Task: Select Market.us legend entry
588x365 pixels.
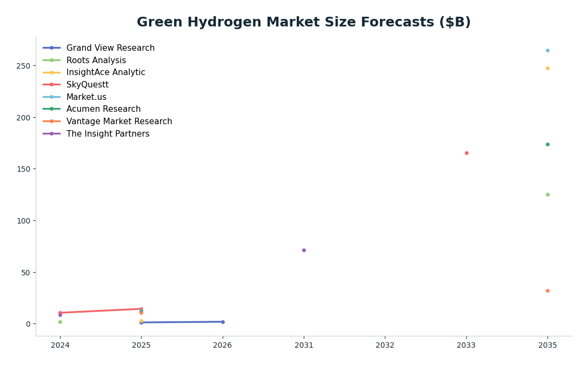Action: click(x=75, y=97)
